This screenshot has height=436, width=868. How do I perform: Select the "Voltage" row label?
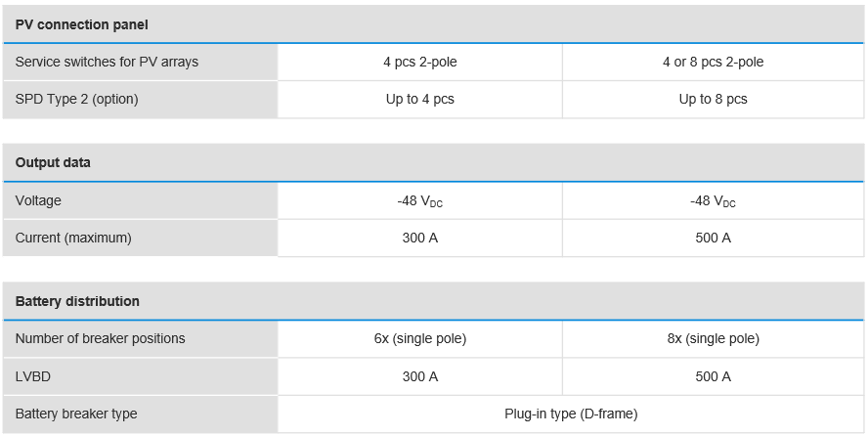(x=38, y=200)
